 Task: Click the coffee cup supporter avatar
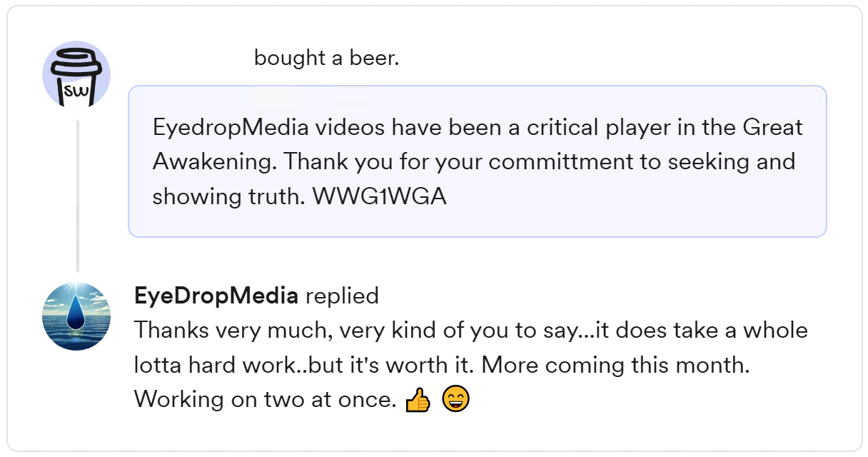(76, 75)
